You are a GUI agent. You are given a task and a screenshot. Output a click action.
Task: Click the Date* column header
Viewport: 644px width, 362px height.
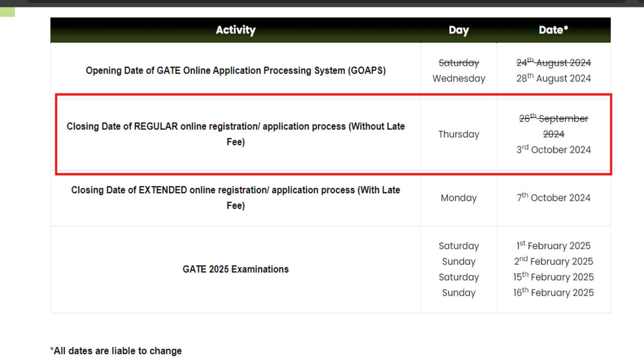pos(553,30)
